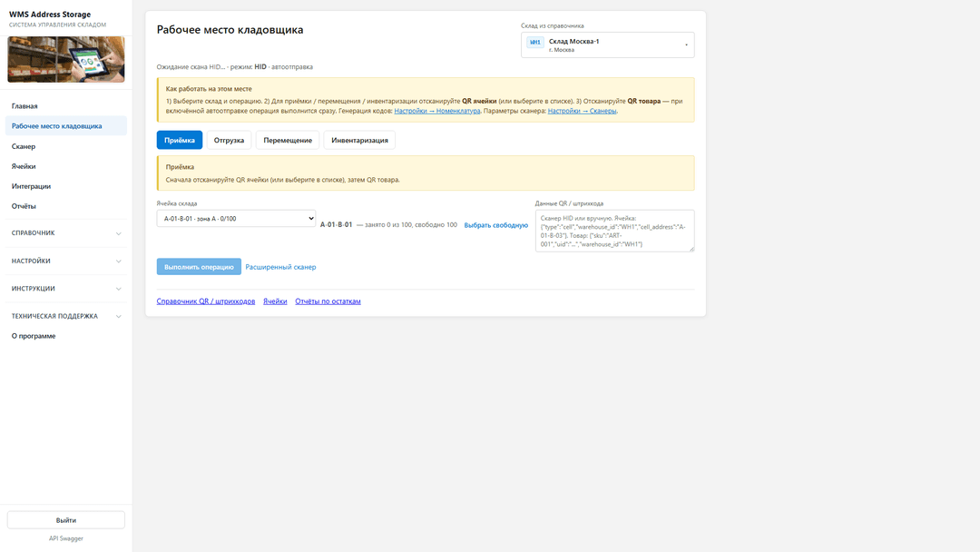The width and height of the screenshot is (980, 552).
Task: Open Справочник QR / штрихкодов link
Action: [206, 301]
